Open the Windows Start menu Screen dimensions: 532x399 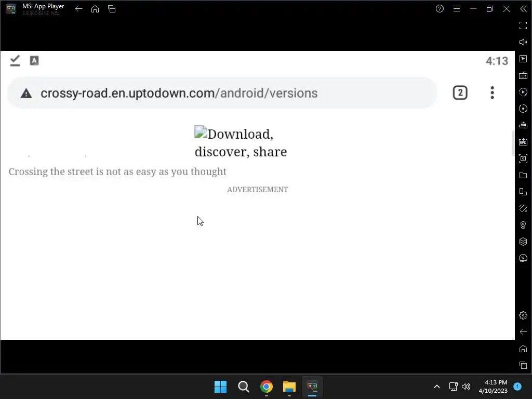(220, 387)
